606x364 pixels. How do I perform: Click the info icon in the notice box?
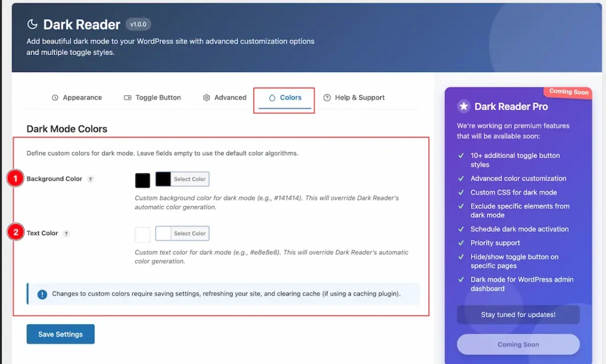pos(42,294)
